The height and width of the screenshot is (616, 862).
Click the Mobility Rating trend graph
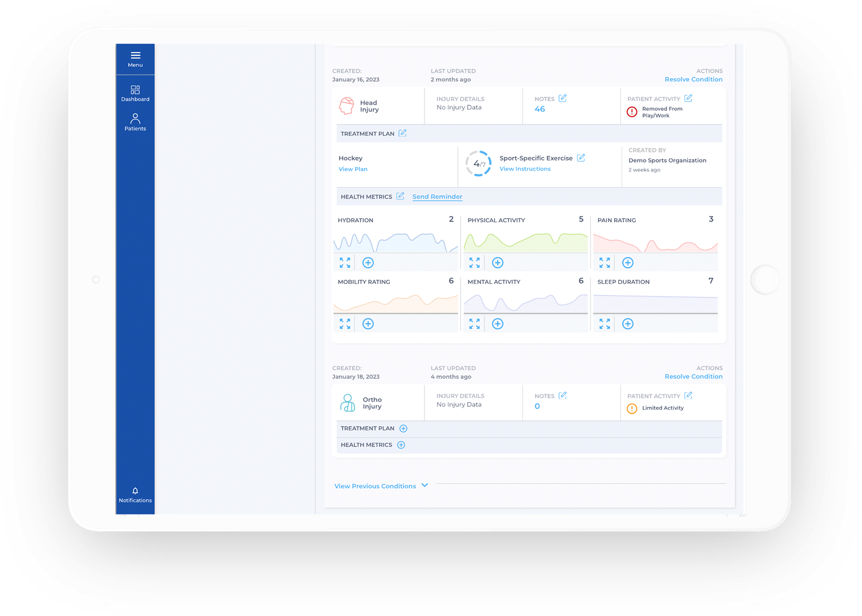(396, 303)
